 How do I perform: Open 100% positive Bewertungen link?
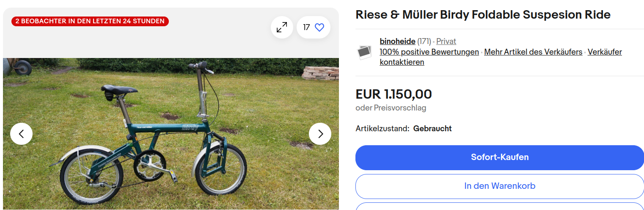coord(429,52)
